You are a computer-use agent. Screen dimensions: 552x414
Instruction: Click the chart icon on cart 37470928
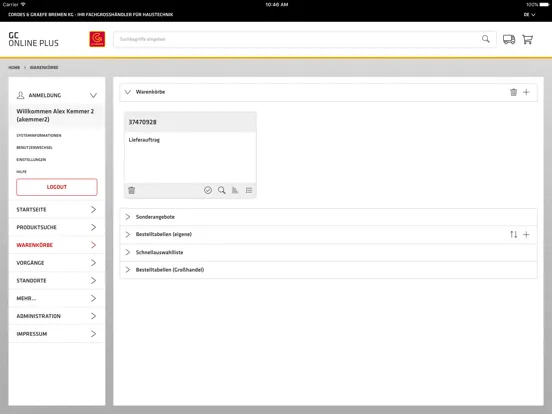[235, 190]
